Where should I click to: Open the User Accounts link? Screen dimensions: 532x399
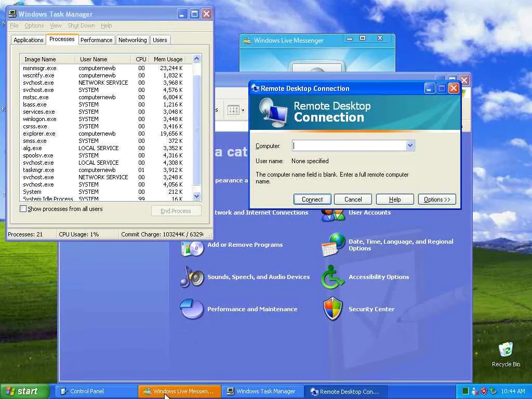(x=369, y=212)
